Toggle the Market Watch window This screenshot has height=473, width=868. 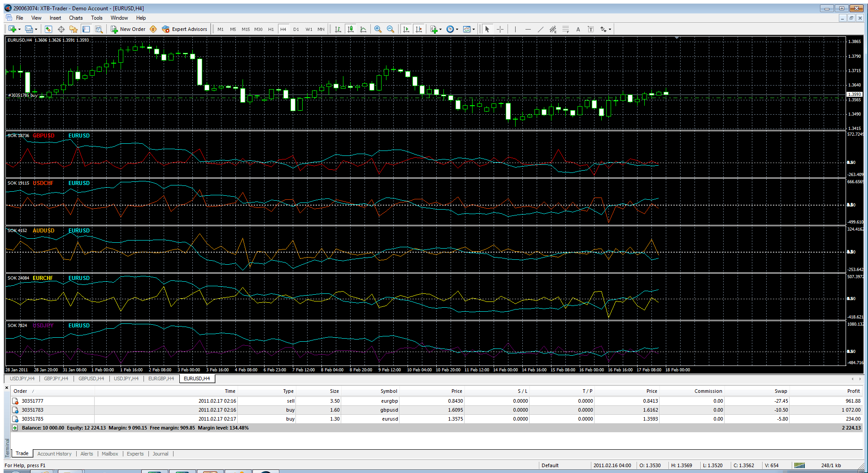click(48, 29)
